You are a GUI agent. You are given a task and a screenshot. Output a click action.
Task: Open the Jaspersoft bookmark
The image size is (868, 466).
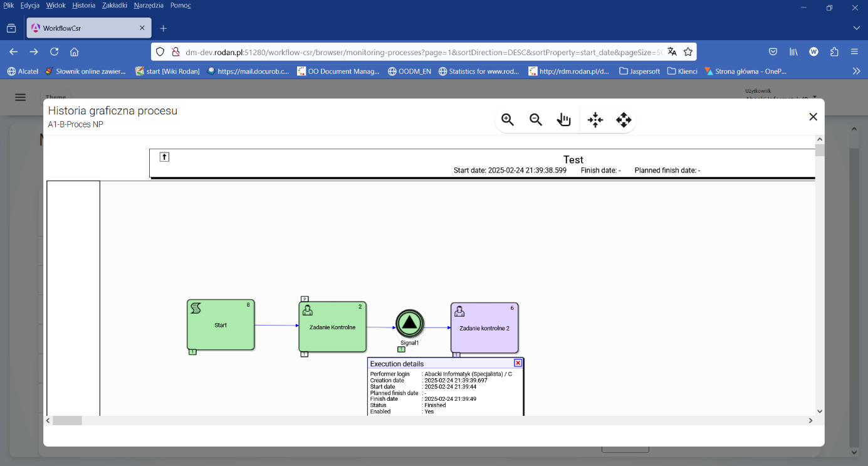(639, 71)
